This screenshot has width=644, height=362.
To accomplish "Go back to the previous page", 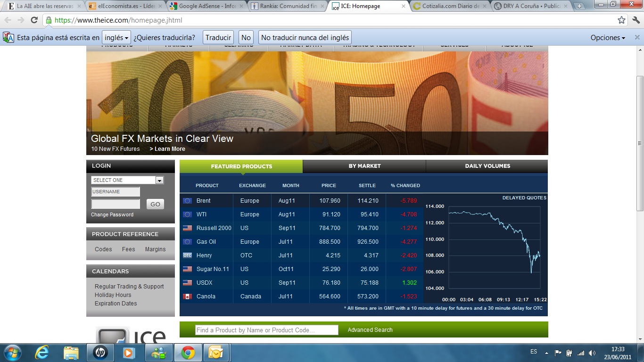I will tap(8, 20).
